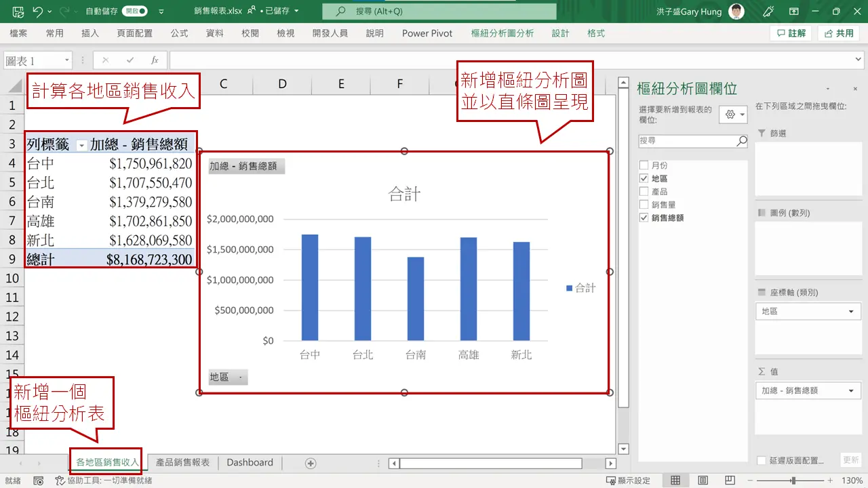The image size is (868, 488).
Task: Click 加總 - 銷售總額 field button on chart
Action: [x=246, y=166]
